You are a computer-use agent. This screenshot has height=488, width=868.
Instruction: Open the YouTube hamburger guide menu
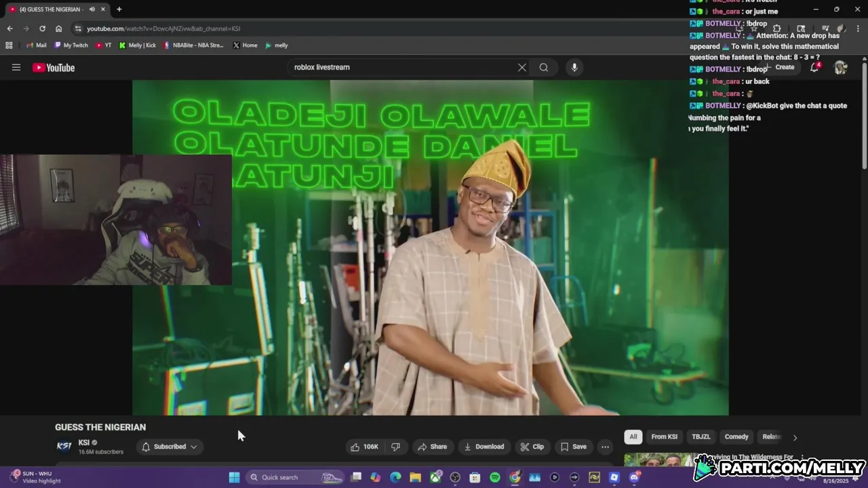[x=16, y=67]
